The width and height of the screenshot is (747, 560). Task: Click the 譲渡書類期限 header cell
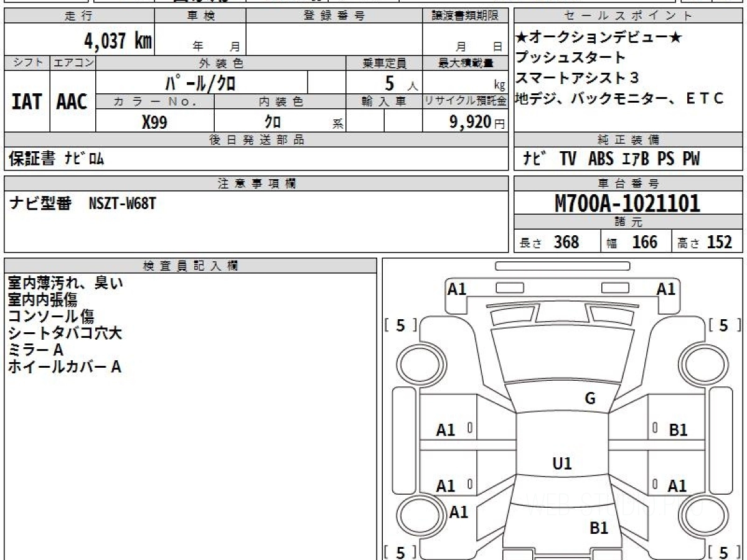[466, 16]
